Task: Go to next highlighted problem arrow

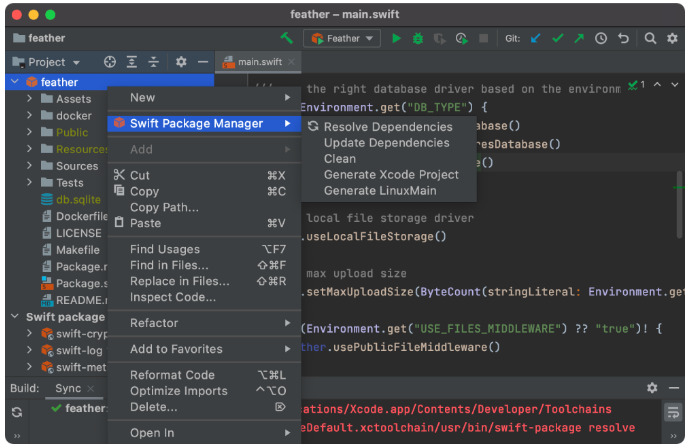Action: pos(674,84)
